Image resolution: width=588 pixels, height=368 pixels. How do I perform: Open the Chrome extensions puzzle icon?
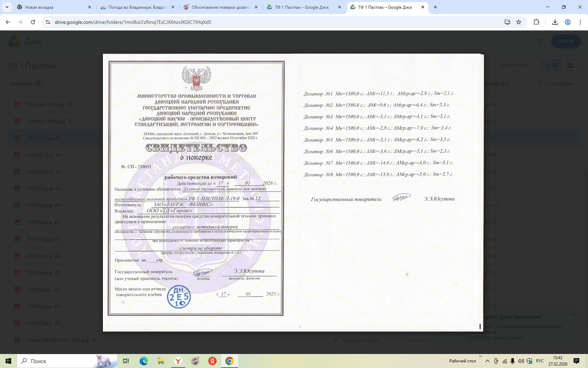pyautogui.click(x=536, y=22)
